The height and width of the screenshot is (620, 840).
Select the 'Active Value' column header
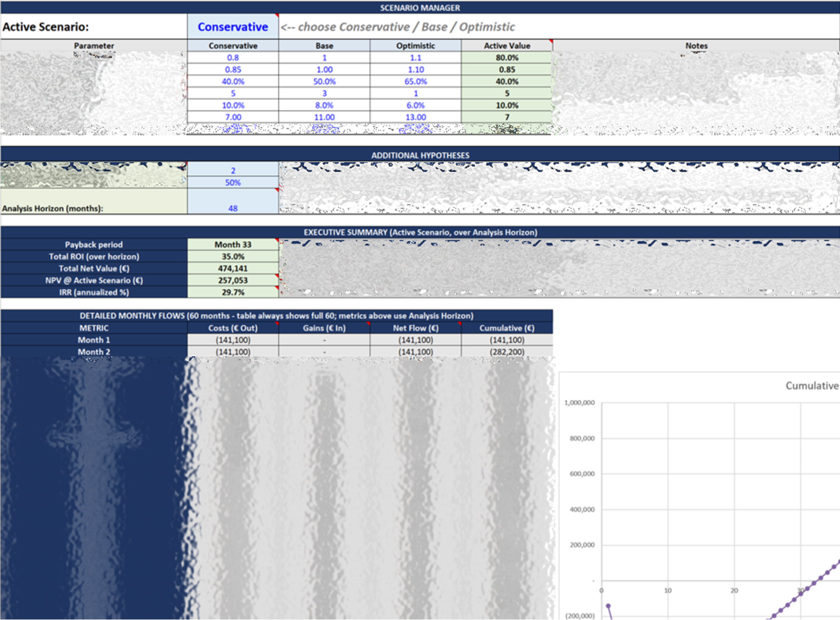507,46
